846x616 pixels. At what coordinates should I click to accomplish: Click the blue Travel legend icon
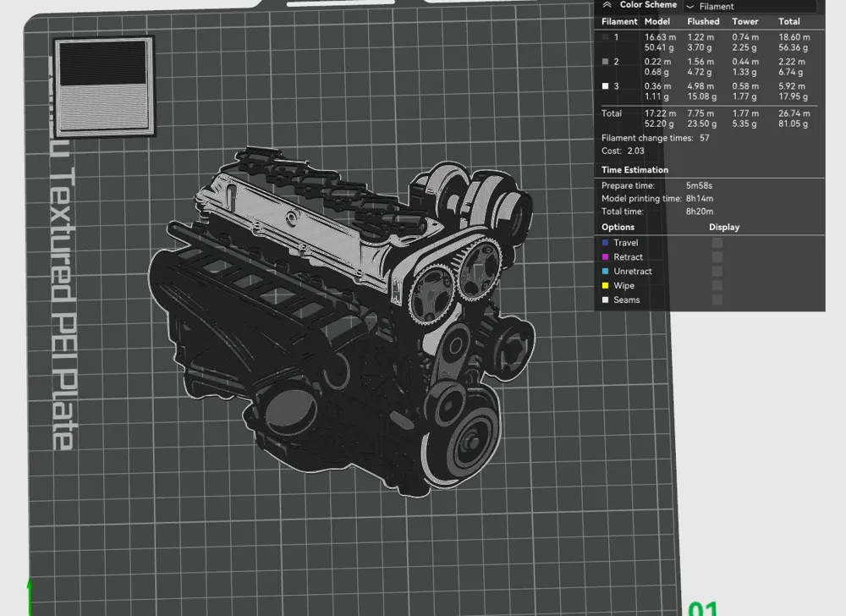pos(606,243)
